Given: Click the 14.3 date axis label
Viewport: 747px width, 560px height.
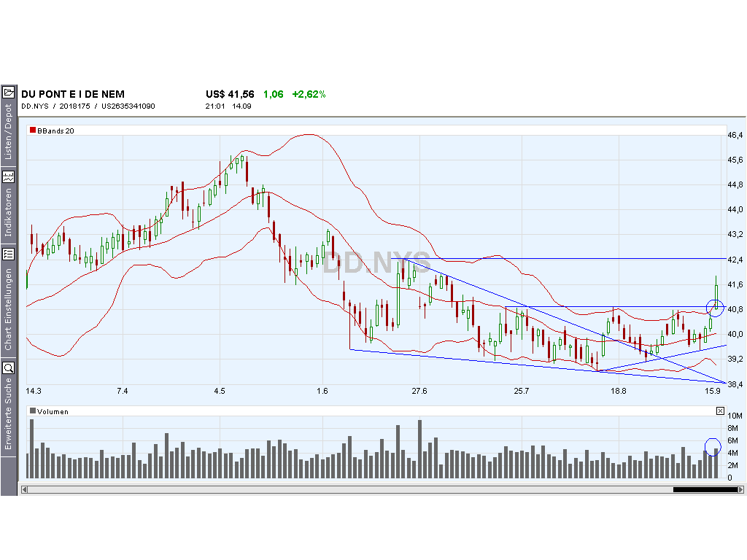Looking at the screenshot, I should [34, 391].
